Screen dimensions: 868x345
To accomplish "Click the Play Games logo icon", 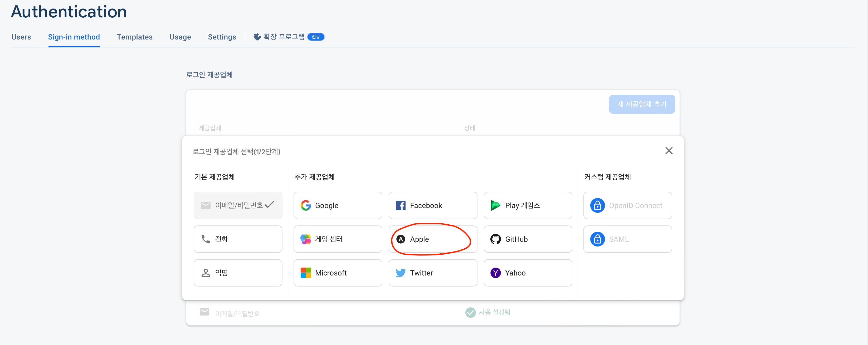I will click(x=495, y=205).
